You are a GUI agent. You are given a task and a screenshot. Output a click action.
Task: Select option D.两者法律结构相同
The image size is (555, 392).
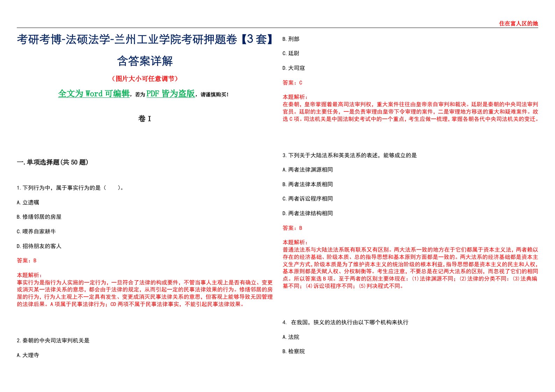click(308, 213)
